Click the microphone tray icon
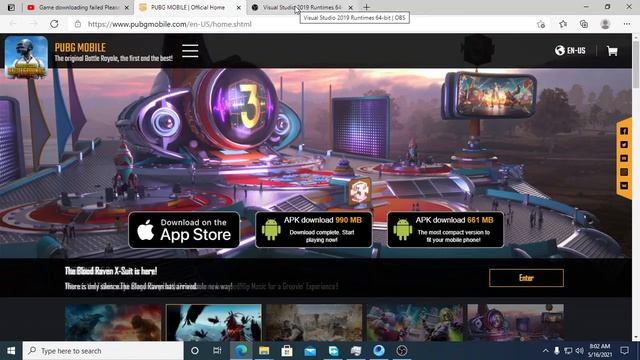Viewport: 640px width, 360px height. (557, 351)
